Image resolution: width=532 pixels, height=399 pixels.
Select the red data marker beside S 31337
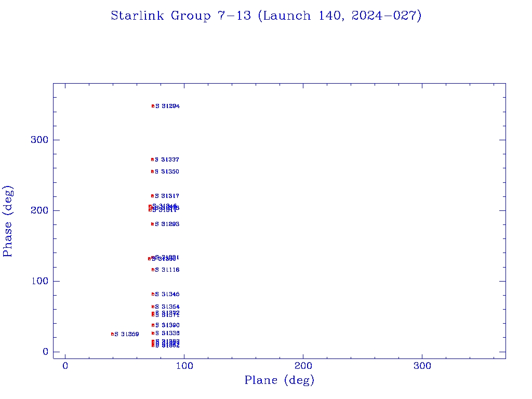click(152, 159)
